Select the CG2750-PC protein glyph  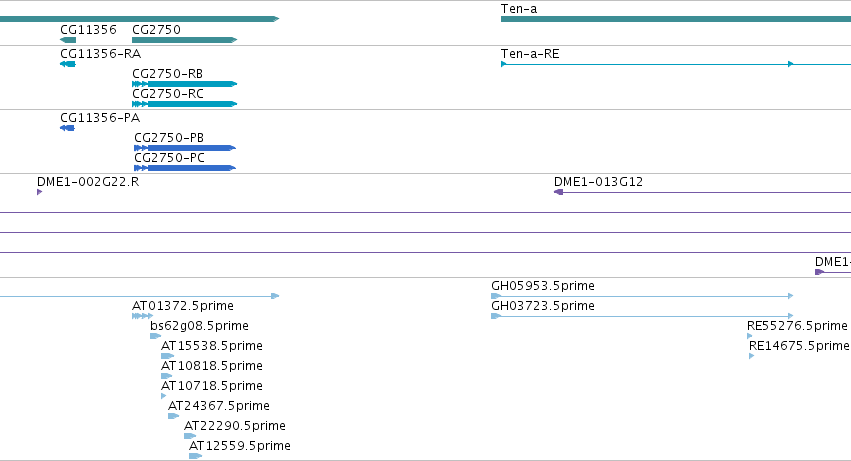pyautogui.click(x=185, y=168)
